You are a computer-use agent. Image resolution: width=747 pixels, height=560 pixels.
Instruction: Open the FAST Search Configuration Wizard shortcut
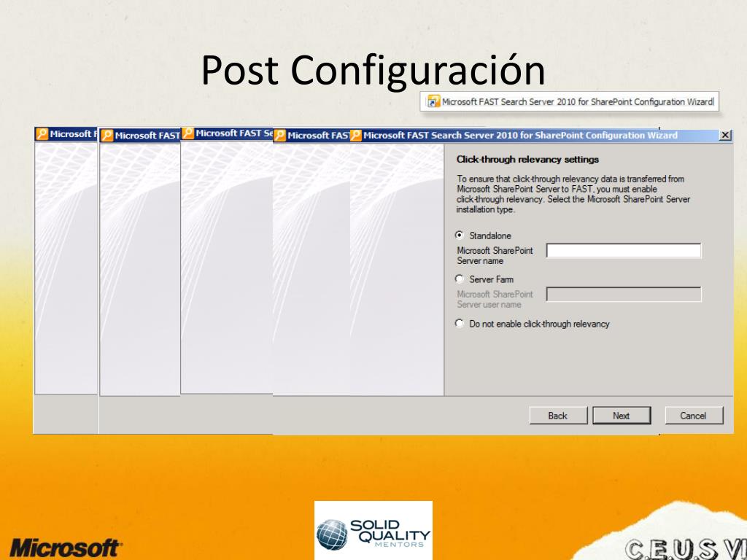pos(569,102)
